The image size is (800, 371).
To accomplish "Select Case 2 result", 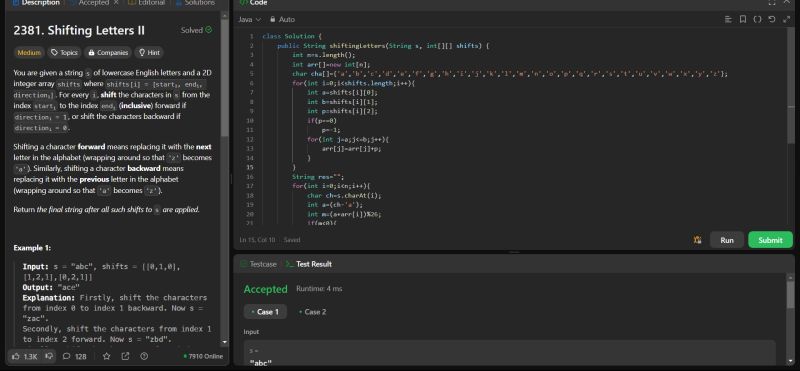I will tap(312, 312).
